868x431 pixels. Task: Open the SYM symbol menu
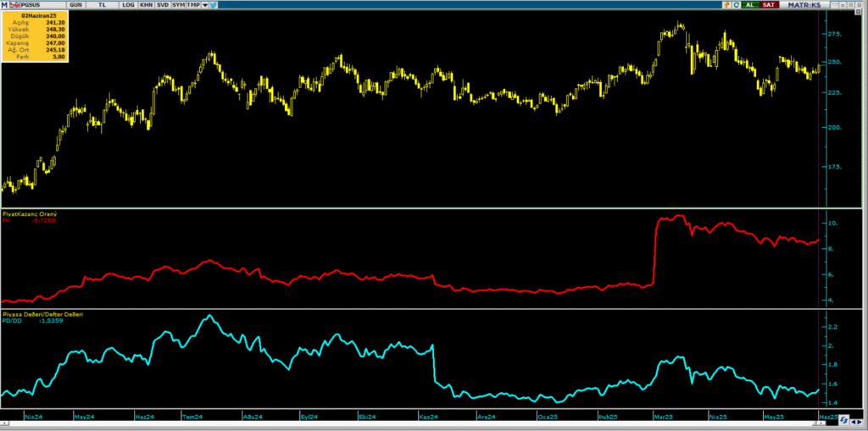click(178, 5)
